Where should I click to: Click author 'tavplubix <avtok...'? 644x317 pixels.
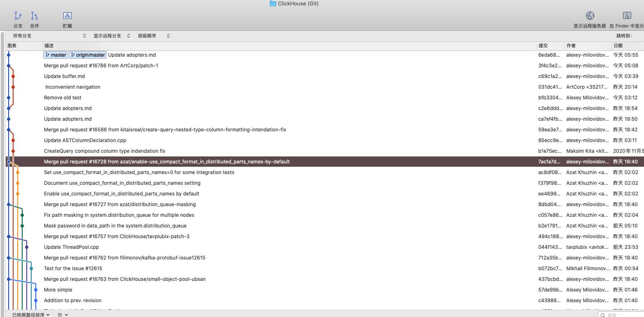click(x=587, y=247)
